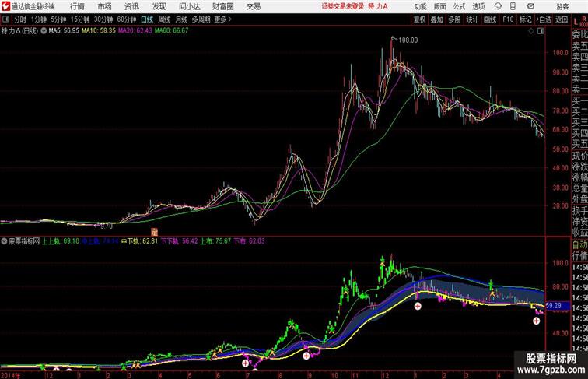This screenshot has height=379, width=588.
Task: Expand the 更多 periods list
Action: (x=222, y=19)
